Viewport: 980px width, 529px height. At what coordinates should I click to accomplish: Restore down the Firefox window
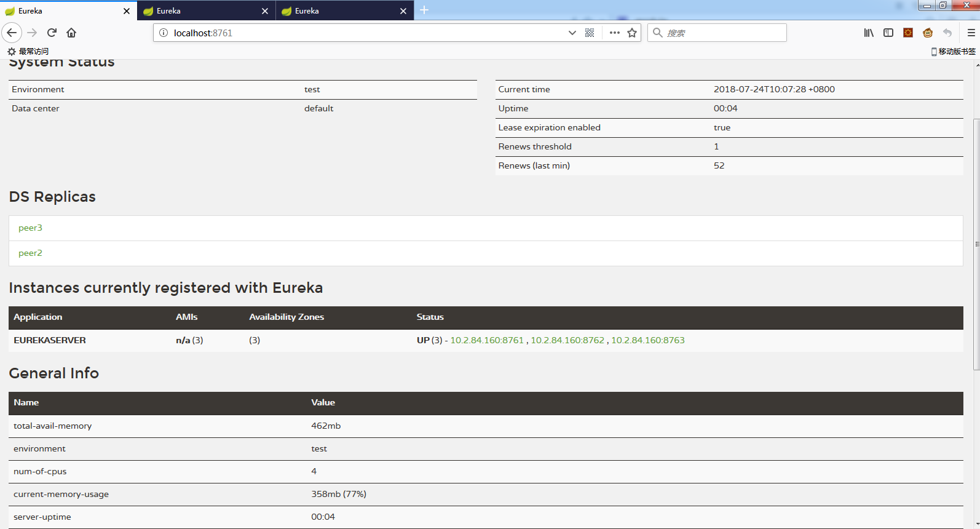coord(943,6)
